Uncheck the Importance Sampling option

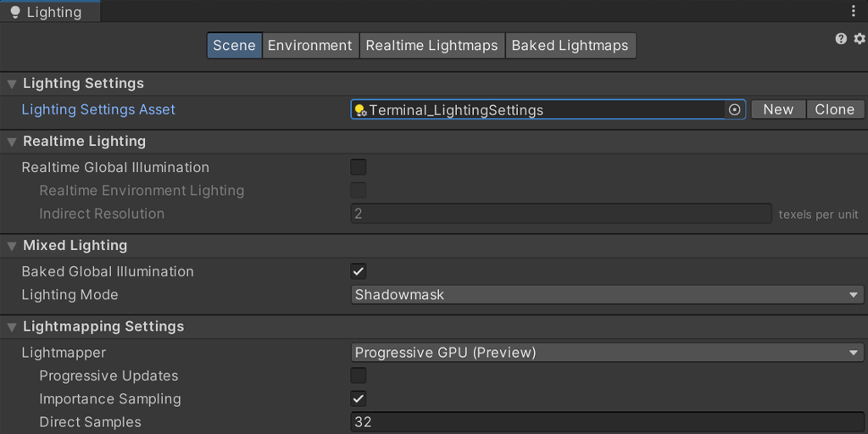[359, 399]
